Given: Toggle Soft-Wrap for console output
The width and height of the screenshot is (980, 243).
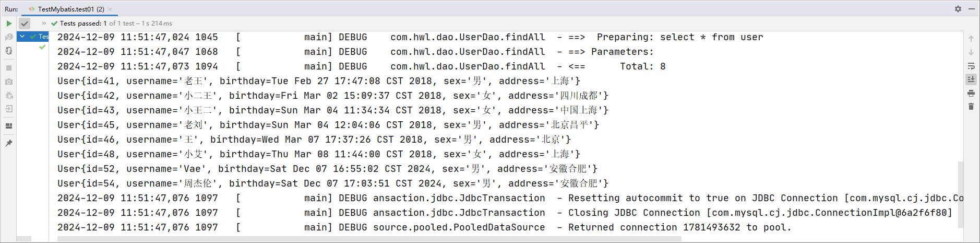Looking at the screenshot, I should coord(971,66).
